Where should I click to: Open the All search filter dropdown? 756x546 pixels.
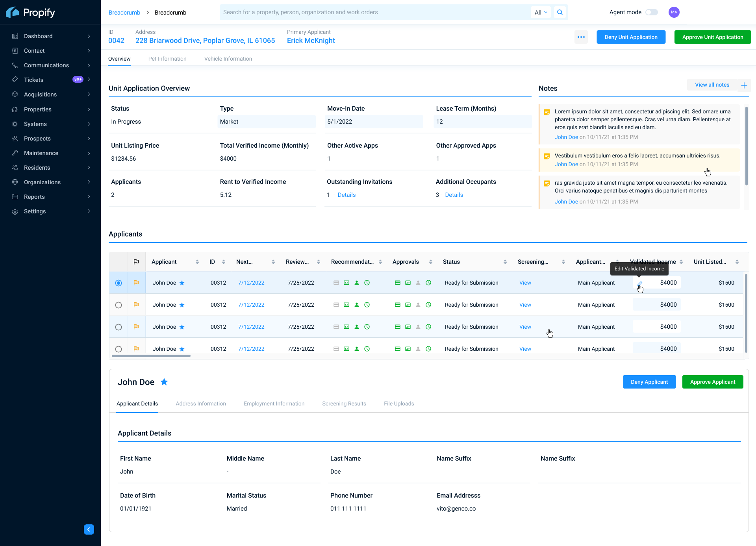(541, 13)
